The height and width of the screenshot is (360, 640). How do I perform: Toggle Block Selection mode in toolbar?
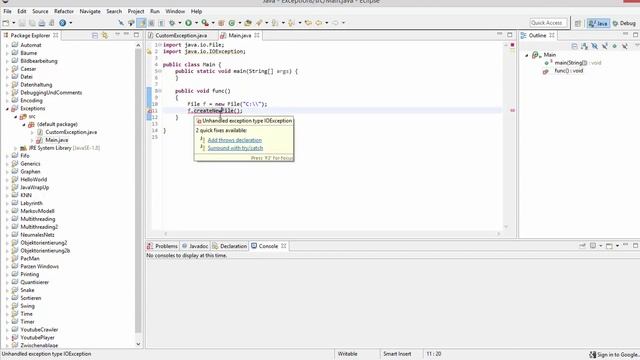click(x=151, y=23)
